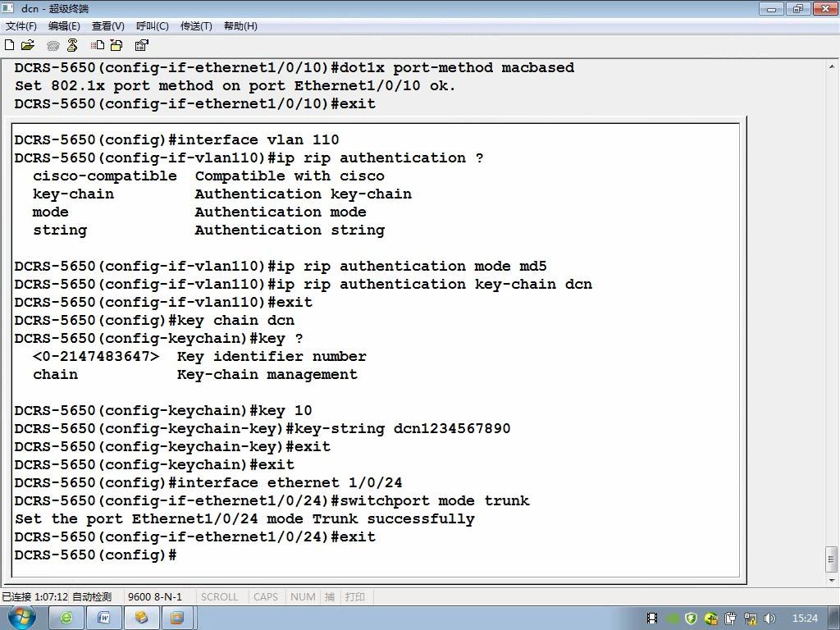The width and height of the screenshot is (840, 630).
Task: Click the Receive toolbar icon
Action: coord(116,46)
